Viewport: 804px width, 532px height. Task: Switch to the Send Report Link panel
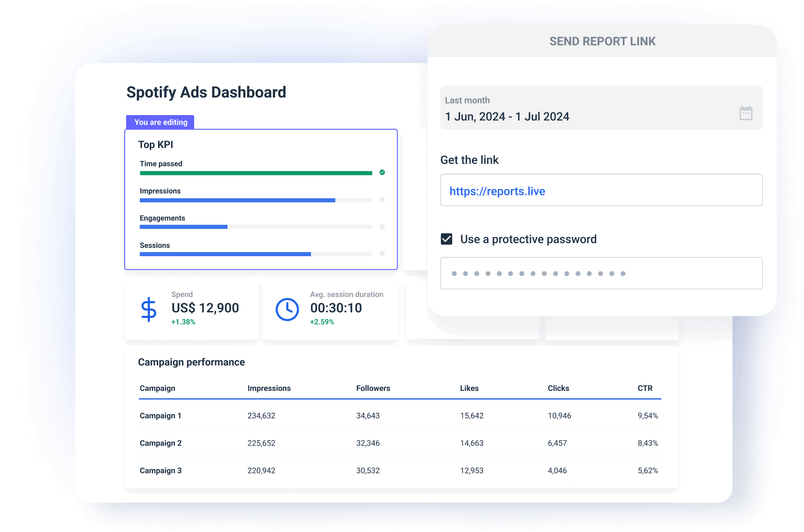(602, 41)
